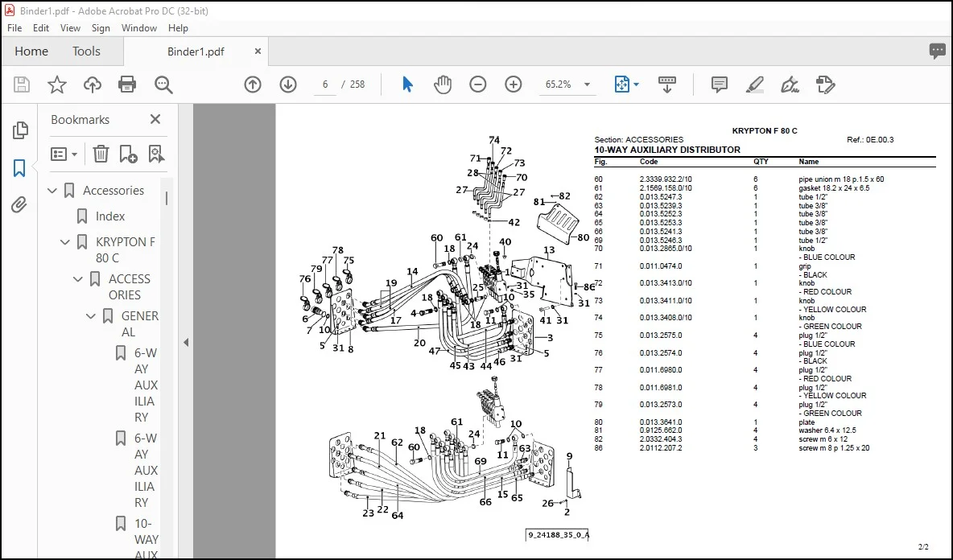Image resolution: width=953 pixels, height=560 pixels.
Task: Select the GENERAL bookmark
Action: (x=140, y=323)
